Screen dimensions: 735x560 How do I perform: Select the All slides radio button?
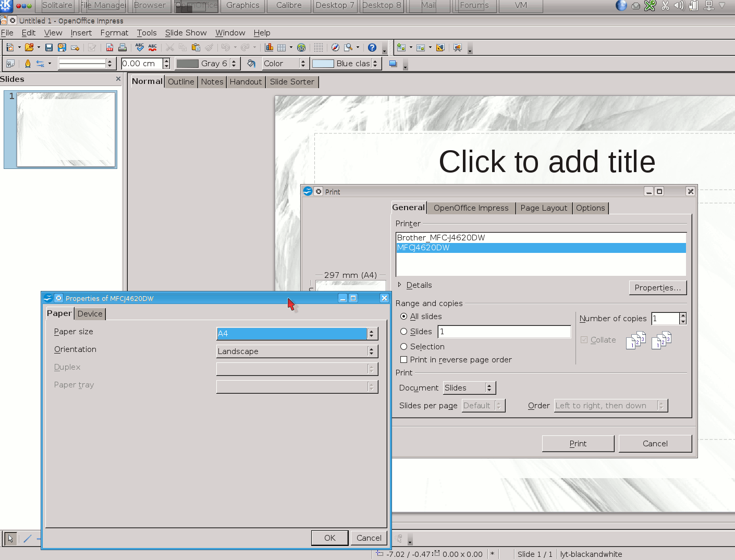[404, 316]
